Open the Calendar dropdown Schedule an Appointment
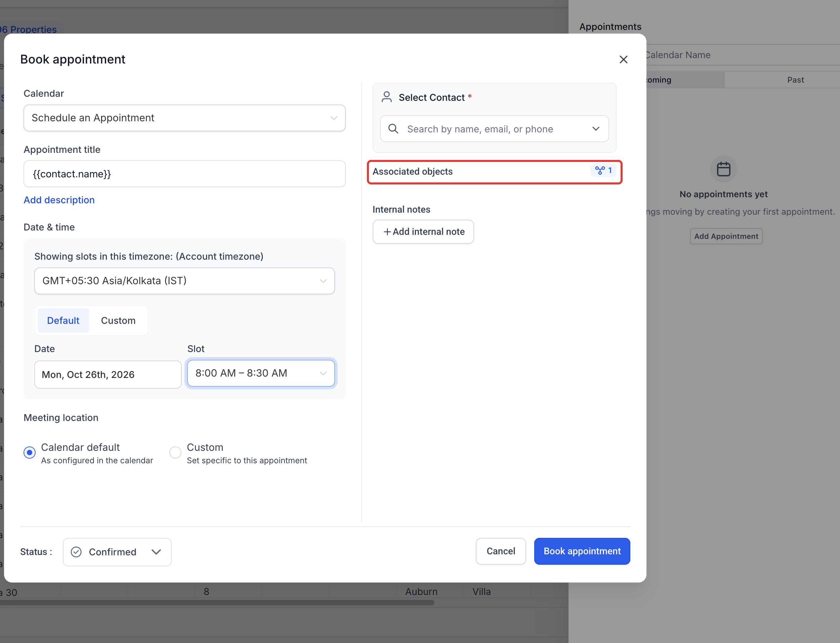This screenshot has height=643, width=840. coord(184,118)
